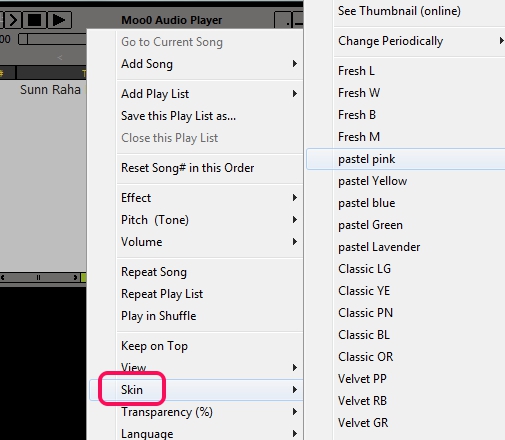
Task: Expand the Add Song submenu arrow
Action: click(x=295, y=64)
